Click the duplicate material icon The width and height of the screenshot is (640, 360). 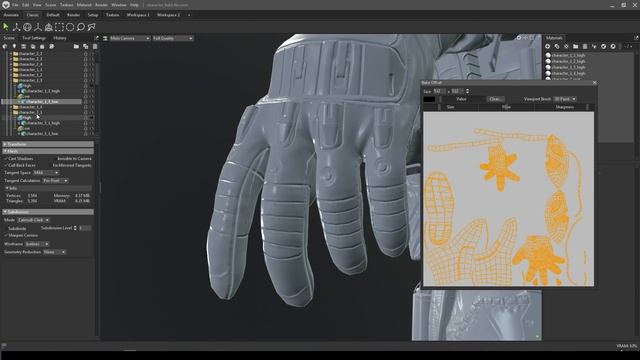click(x=557, y=47)
